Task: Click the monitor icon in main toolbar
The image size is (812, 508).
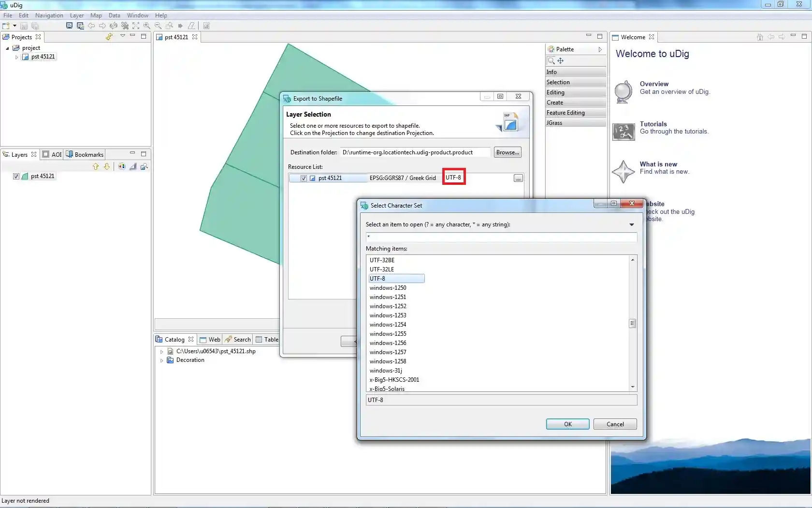Action: point(69,26)
